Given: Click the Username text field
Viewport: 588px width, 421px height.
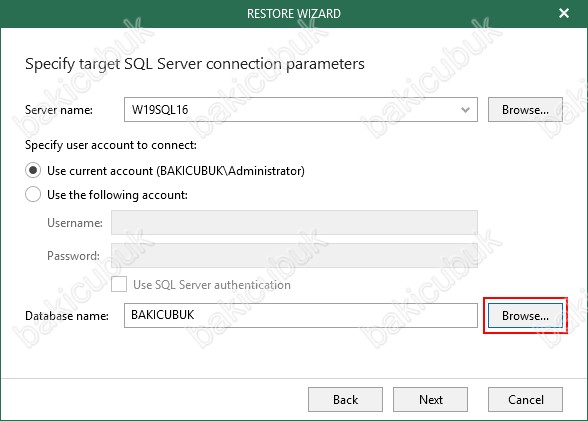Looking at the screenshot, I should [294, 223].
